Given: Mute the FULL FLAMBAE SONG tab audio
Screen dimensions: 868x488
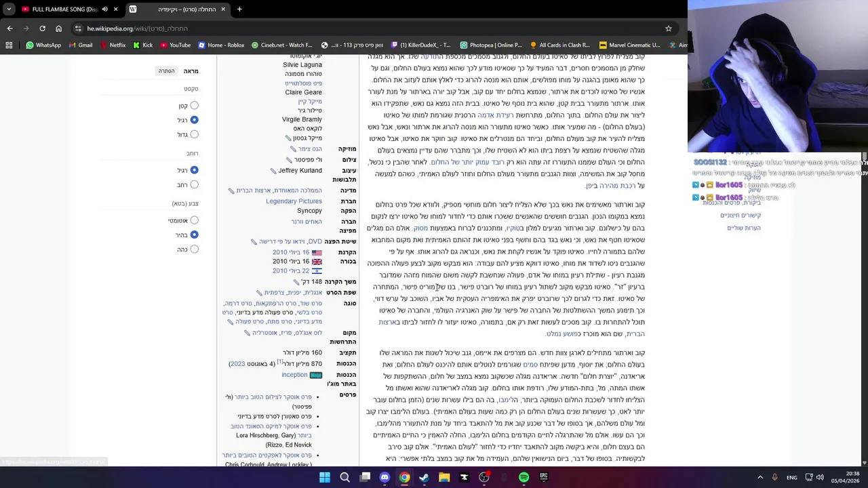Looking at the screenshot, I should click(104, 9).
